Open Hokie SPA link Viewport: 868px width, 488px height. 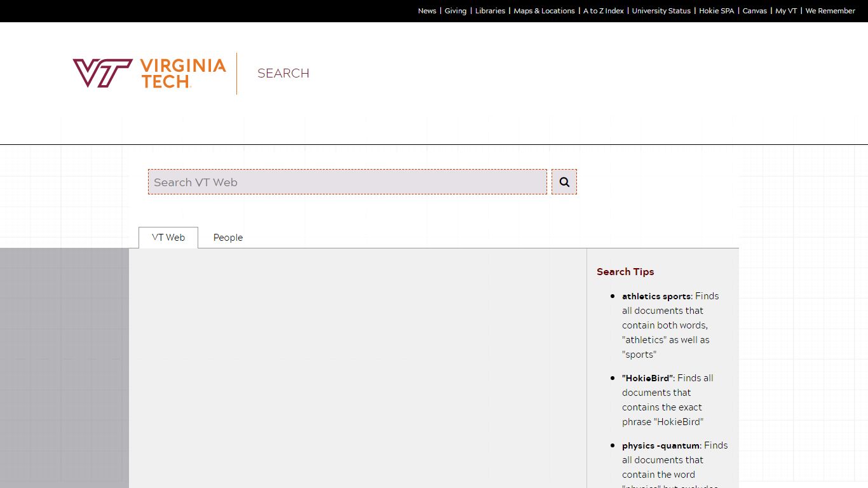pos(716,11)
